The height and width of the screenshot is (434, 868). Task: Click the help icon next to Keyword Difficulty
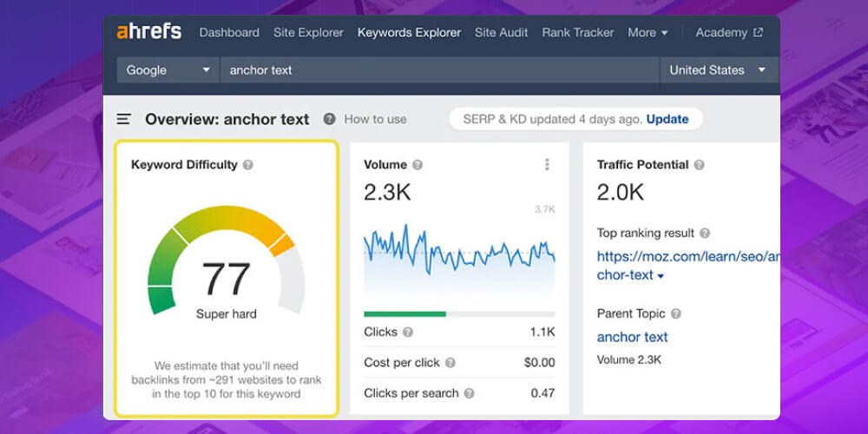tap(248, 165)
